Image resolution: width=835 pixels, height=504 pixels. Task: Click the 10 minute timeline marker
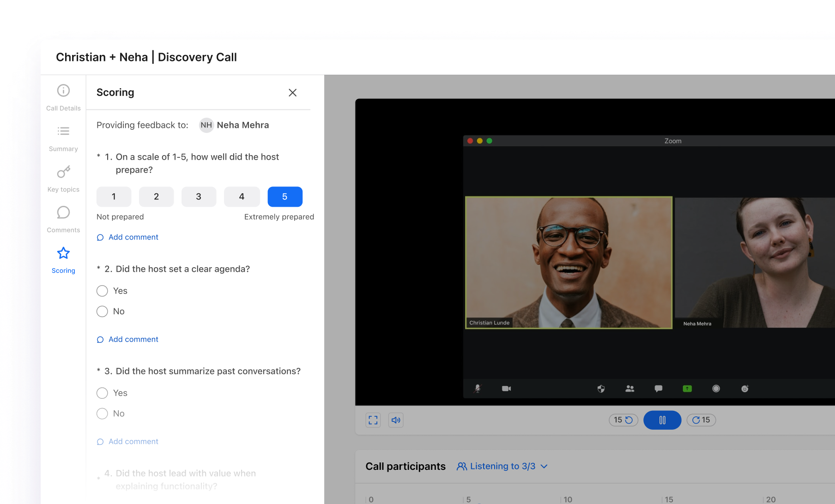568,499
